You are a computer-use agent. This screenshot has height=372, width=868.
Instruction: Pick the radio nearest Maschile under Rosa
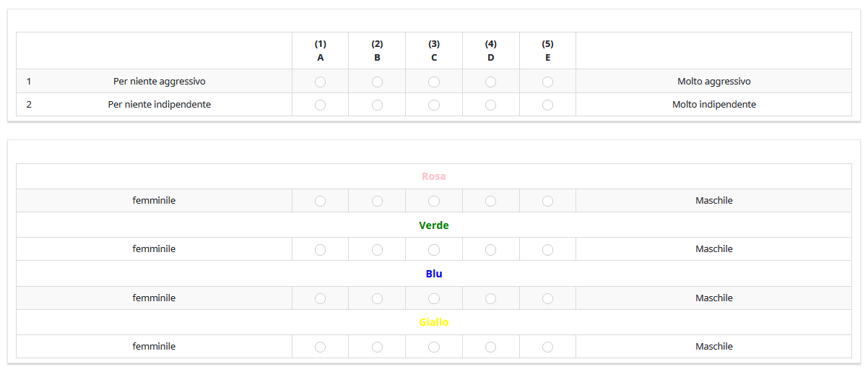(547, 201)
